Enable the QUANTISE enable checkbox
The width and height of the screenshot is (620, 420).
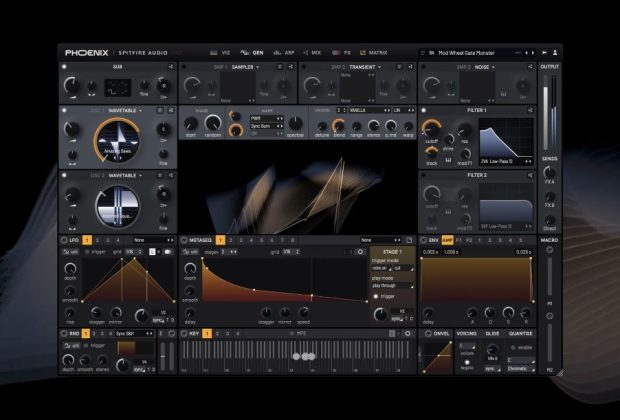[513, 348]
